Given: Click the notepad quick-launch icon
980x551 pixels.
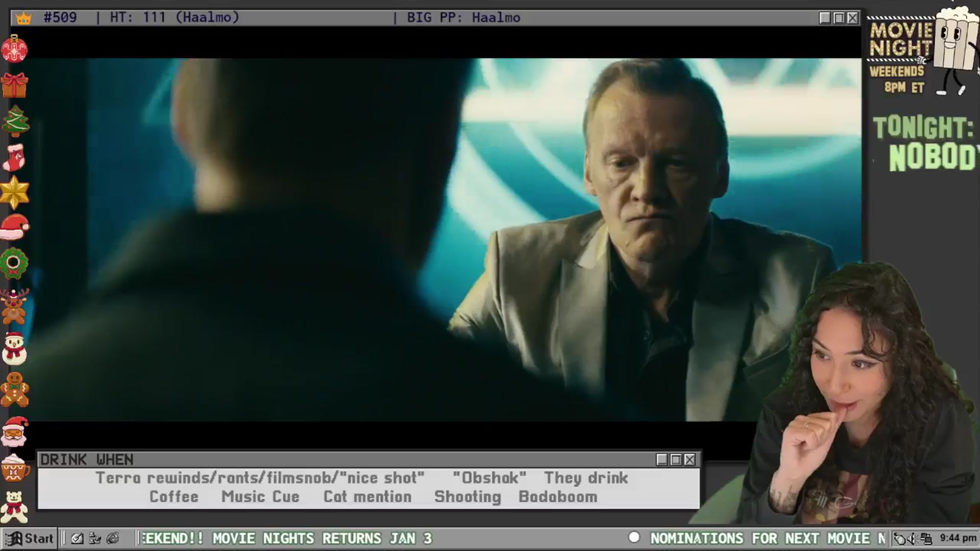Looking at the screenshot, I should click(77, 538).
